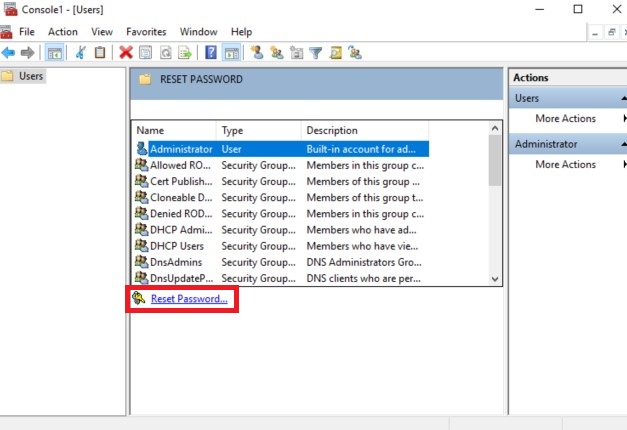Select the DnsUpdateP... group row

click(282, 278)
